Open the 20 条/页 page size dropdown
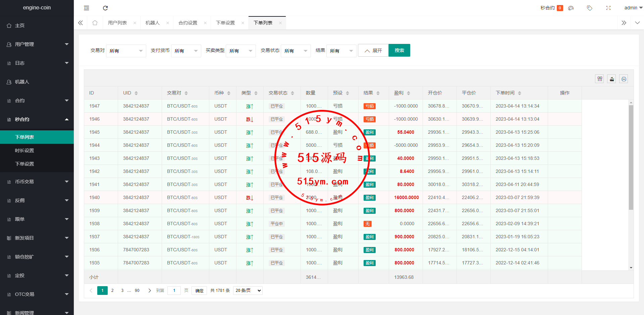 [248, 291]
